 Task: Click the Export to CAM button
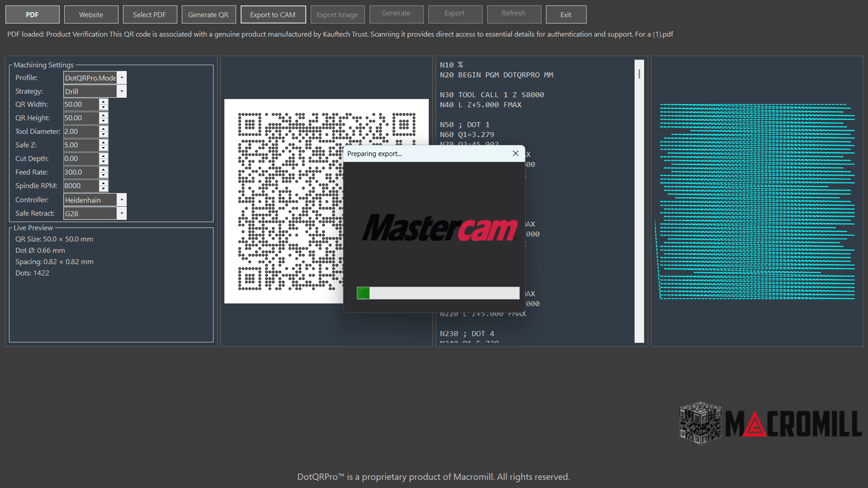tap(273, 14)
